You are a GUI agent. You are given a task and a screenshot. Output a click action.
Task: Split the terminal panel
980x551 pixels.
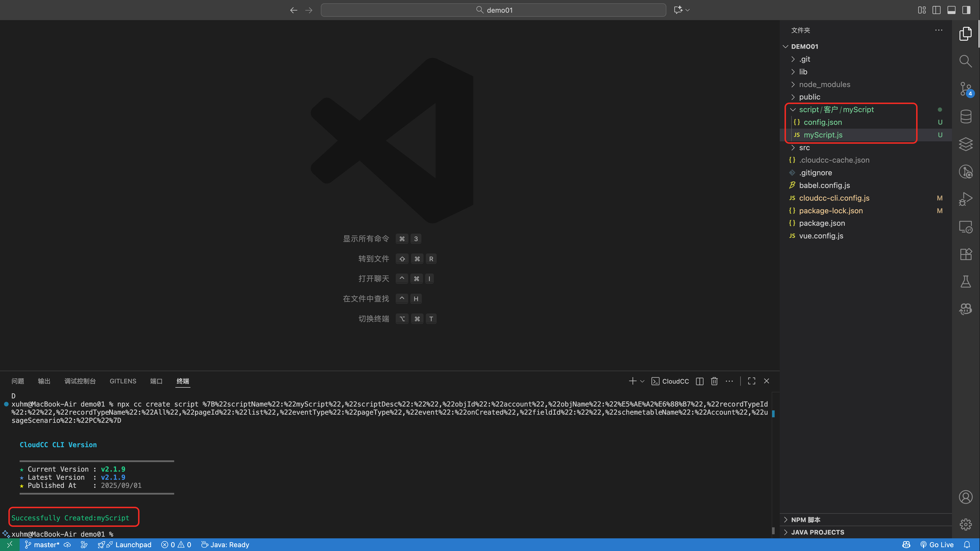(x=700, y=381)
